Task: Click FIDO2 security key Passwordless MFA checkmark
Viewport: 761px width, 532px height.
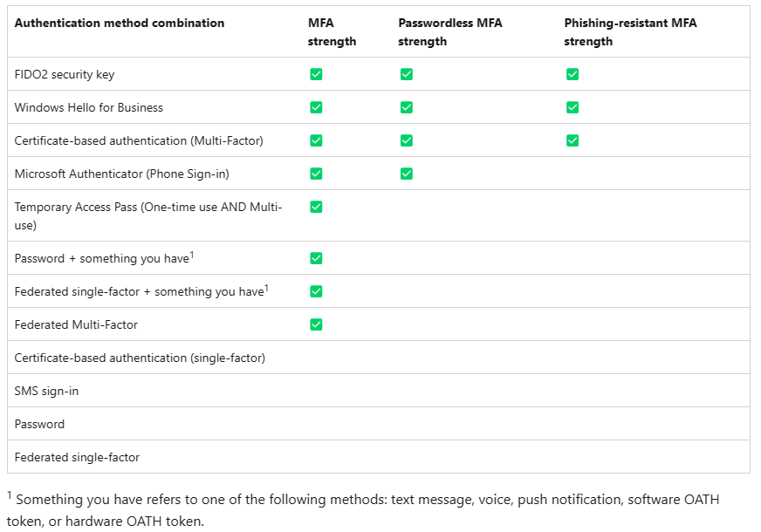Action: pyautogui.click(x=406, y=74)
